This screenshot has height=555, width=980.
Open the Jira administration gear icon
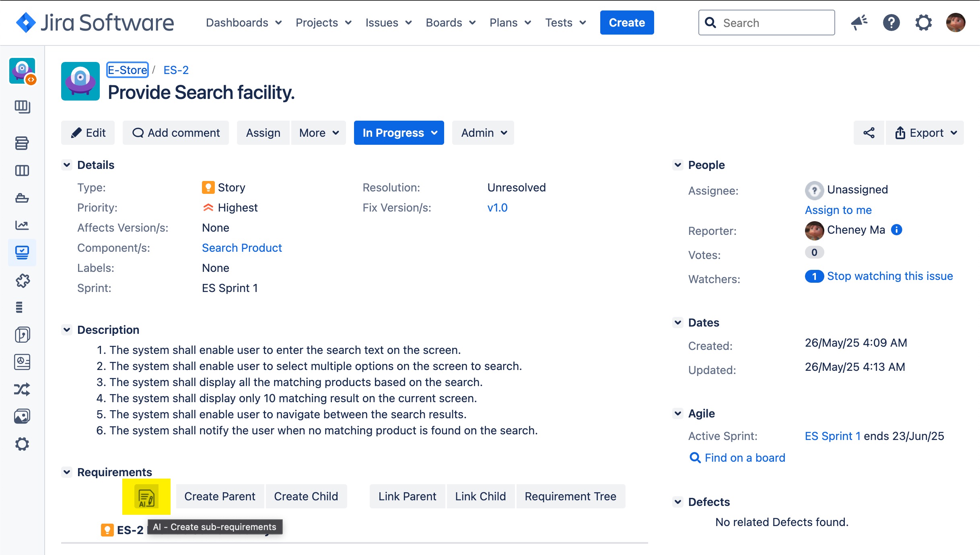[923, 23]
